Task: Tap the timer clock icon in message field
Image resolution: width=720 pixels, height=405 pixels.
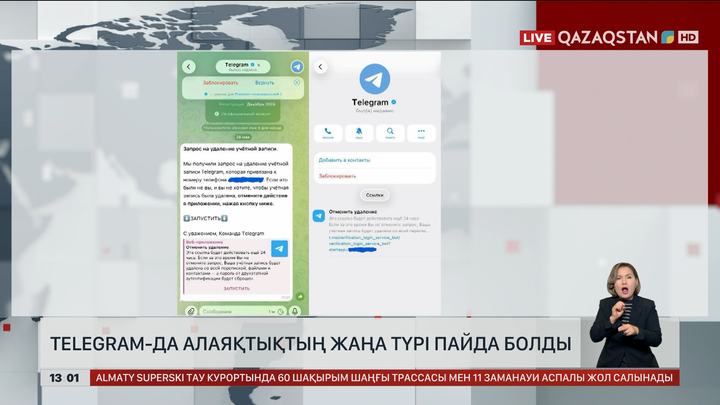Action: [x=281, y=312]
